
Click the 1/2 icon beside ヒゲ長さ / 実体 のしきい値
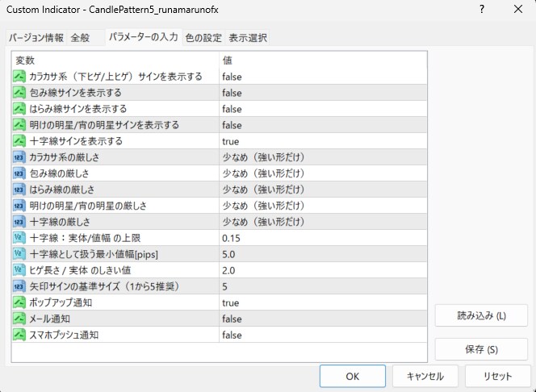[x=19, y=270]
